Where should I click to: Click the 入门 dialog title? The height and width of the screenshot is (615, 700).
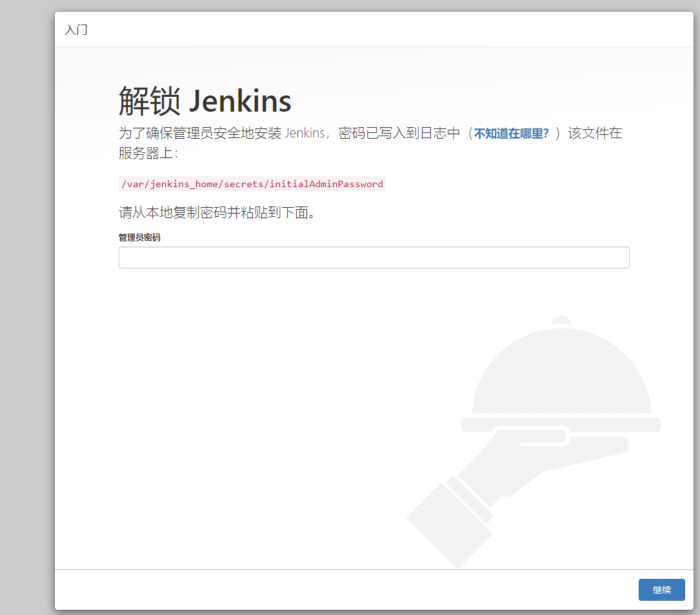point(76,30)
